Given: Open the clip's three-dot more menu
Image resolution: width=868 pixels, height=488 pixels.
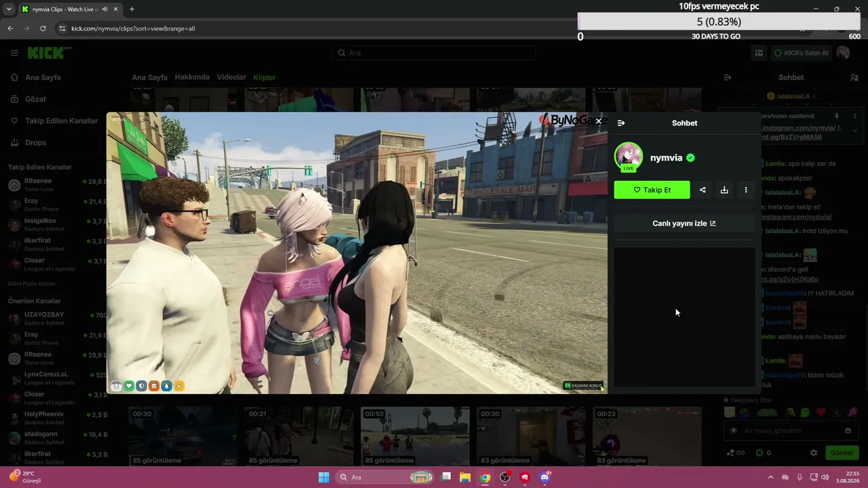Looking at the screenshot, I should tap(746, 190).
